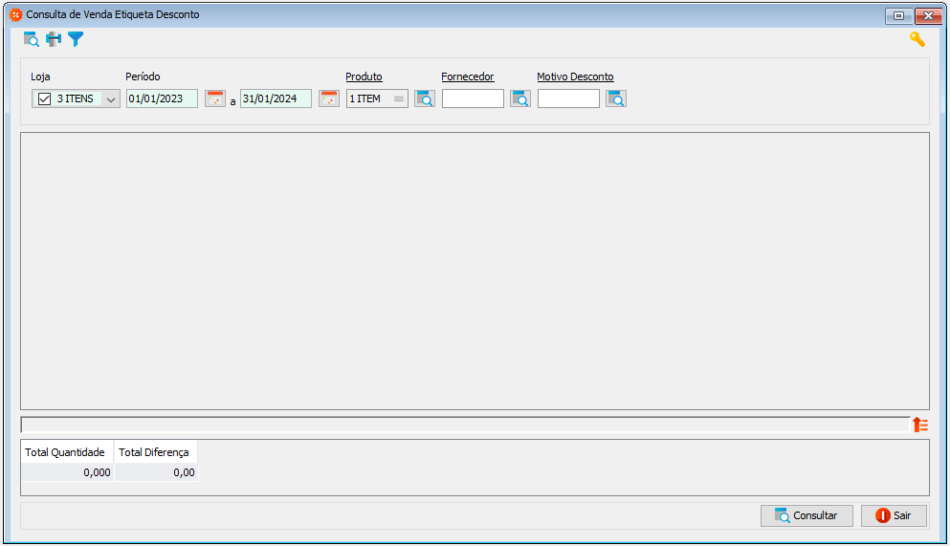The image size is (950, 546).
Task: Click the print toolbar icon
Action: (53, 40)
